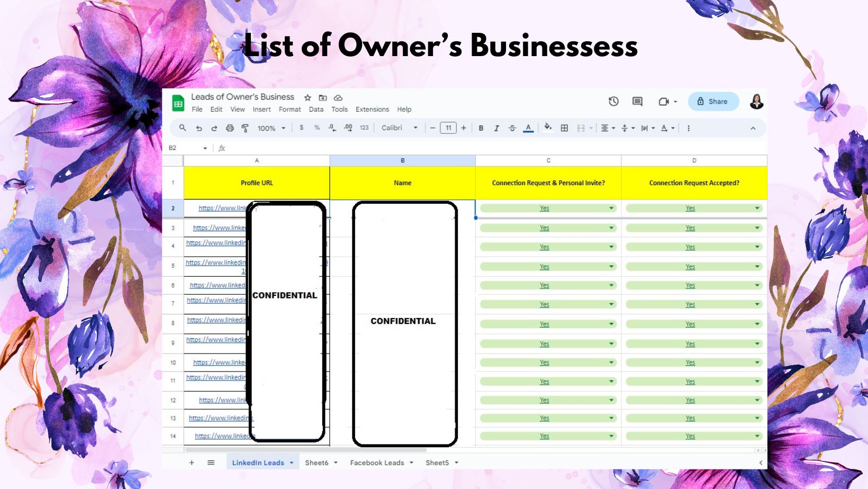The width and height of the screenshot is (868, 489).
Task: Decrease the font size
Action: (x=432, y=128)
